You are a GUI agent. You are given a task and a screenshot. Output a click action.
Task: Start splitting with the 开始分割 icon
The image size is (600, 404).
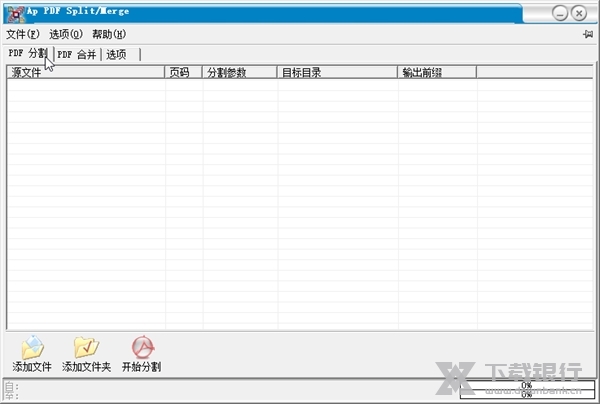click(x=142, y=347)
